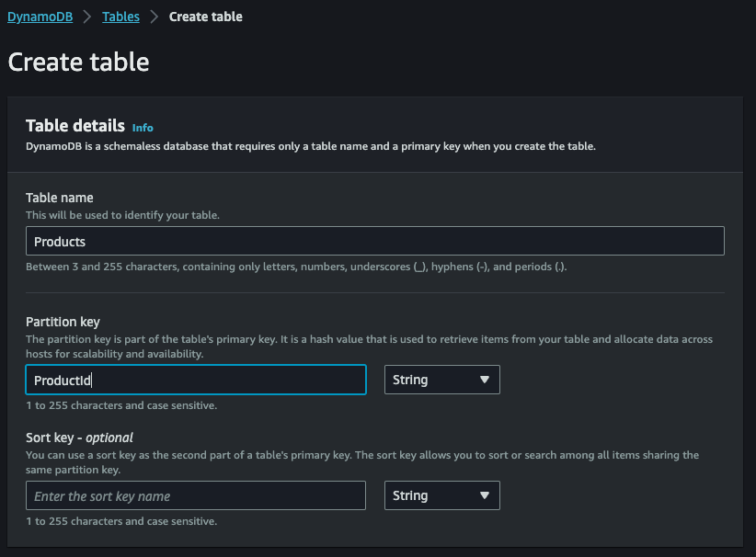Open the Info link beside Table details
The height and width of the screenshot is (557, 756).
[143, 128]
